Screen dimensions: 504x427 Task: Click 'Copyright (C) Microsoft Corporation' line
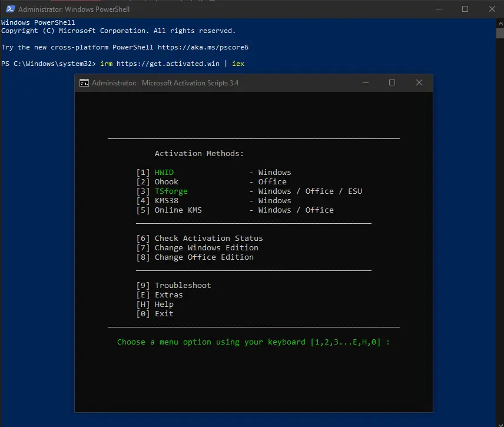click(118, 31)
